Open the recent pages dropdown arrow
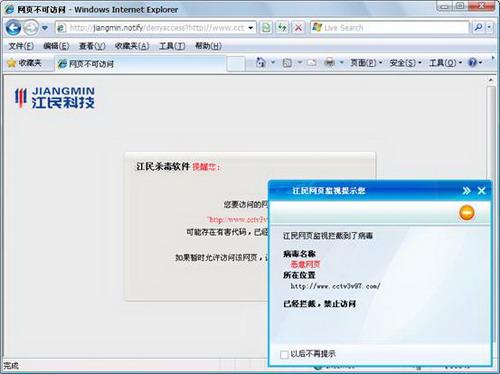The image size is (500, 374). (44, 28)
